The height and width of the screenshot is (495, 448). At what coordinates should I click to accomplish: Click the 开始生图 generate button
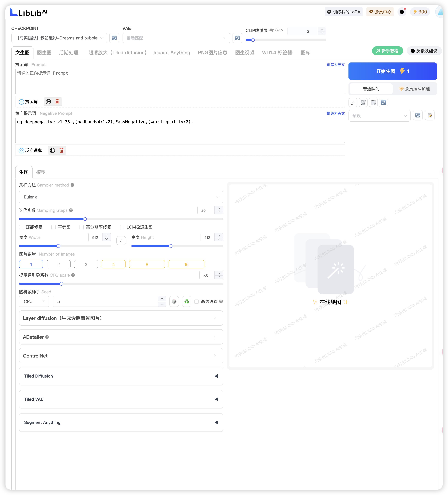392,71
